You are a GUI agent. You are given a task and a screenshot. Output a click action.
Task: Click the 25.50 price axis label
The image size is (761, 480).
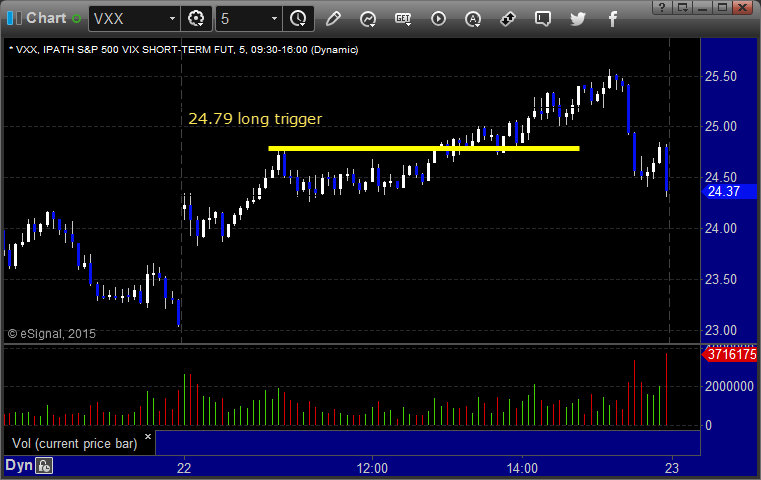pyautogui.click(x=721, y=76)
